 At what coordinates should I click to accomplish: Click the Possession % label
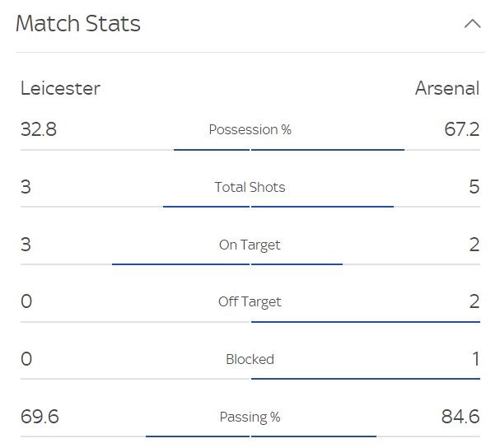[250, 130]
